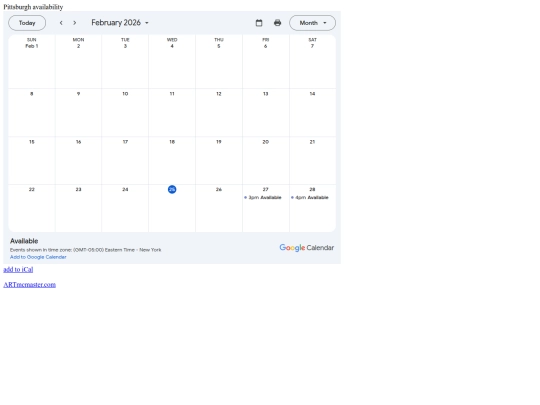Select date 21 in the calendar
The height and width of the screenshot is (405, 540).
pos(312,142)
